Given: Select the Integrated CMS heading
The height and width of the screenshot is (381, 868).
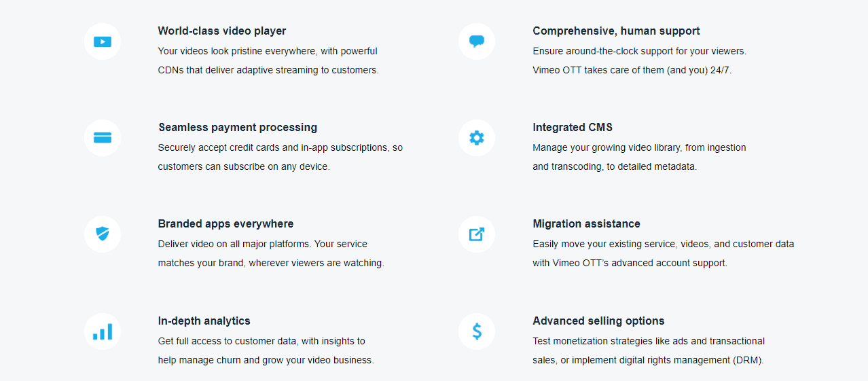Looking at the screenshot, I should coord(573,127).
